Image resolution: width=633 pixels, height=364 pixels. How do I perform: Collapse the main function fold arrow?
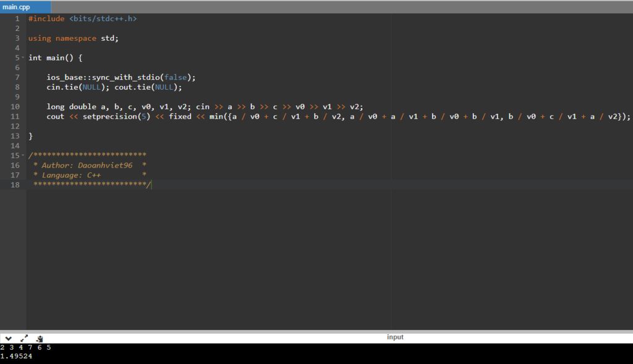23,58
